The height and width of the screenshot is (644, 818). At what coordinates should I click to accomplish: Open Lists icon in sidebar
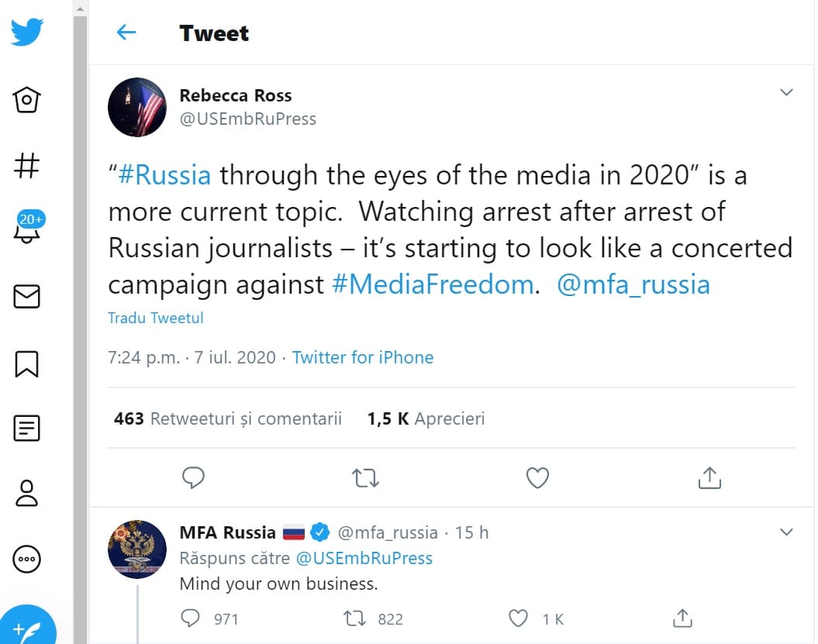click(x=26, y=428)
